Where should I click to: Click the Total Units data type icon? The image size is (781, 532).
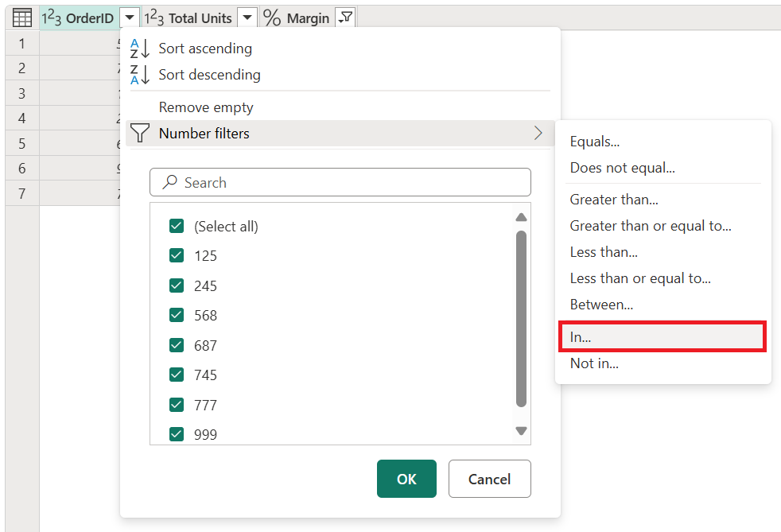tap(154, 17)
